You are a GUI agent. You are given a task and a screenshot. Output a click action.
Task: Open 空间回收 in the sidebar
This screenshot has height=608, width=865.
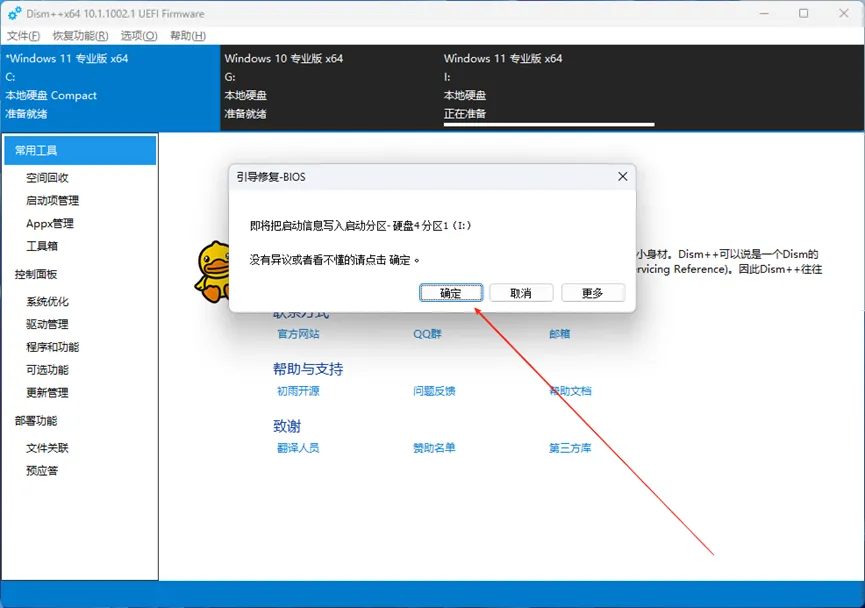coord(47,177)
